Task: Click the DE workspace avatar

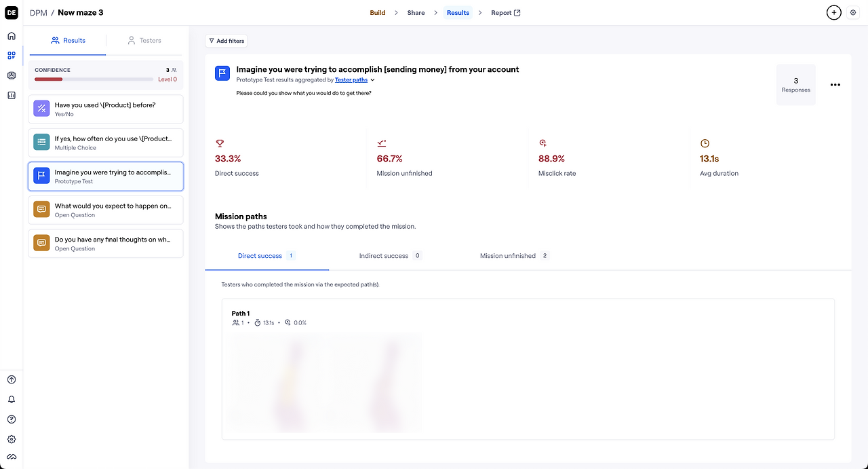Action: (x=11, y=12)
